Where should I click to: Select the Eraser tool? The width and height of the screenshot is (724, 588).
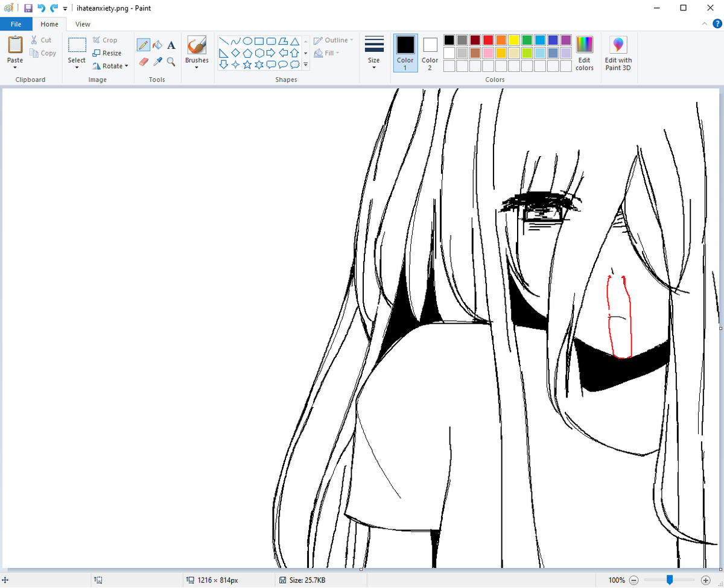[x=143, y=62]
